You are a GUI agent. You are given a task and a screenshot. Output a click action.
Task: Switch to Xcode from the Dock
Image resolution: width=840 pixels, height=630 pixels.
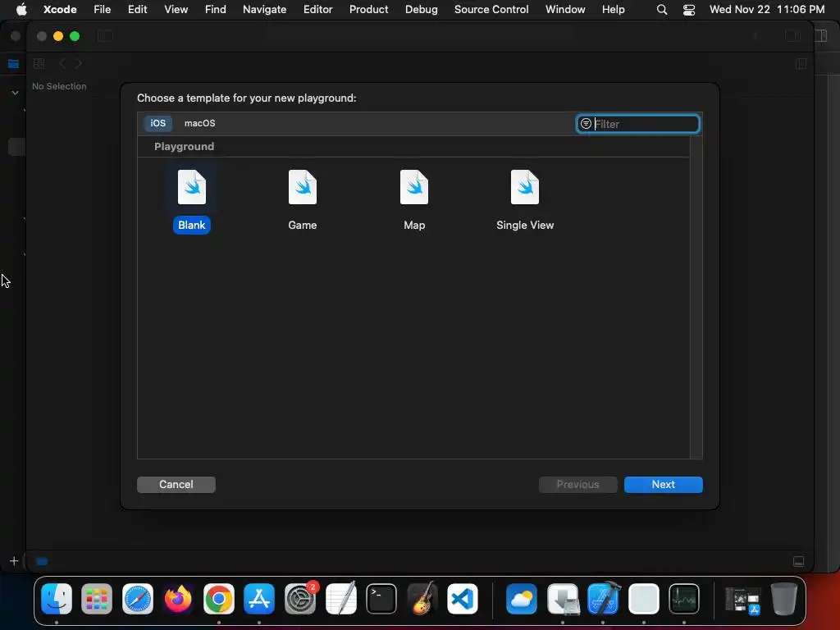603,598
